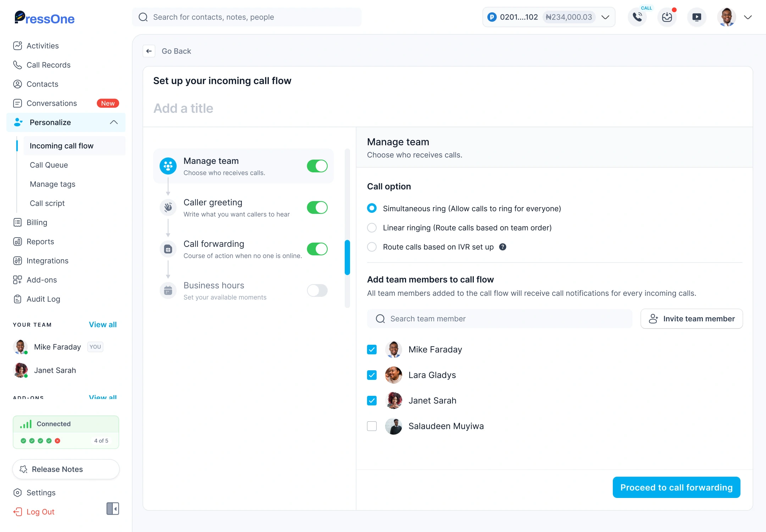Open the Audit Log
Screen dimensions: 766x532
[x=43, y=299]
